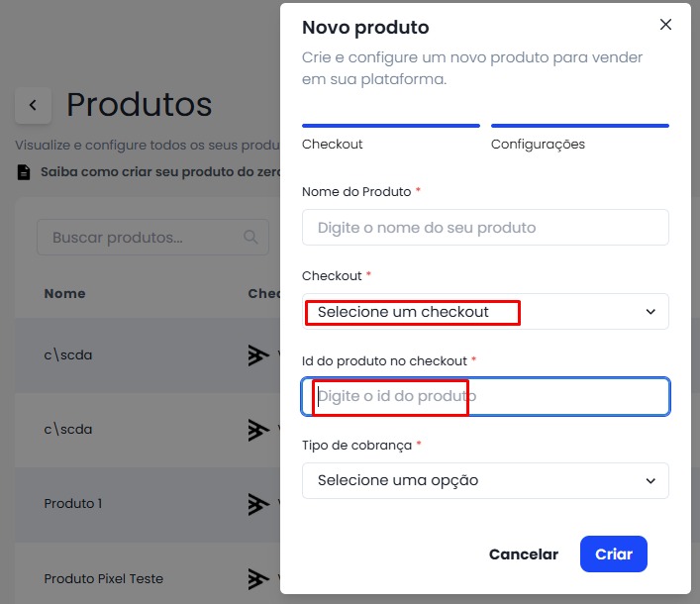
Task: Click the checkout logo icon in the second c\scda row
Action: pyautogui.click(x=259, y=430)
